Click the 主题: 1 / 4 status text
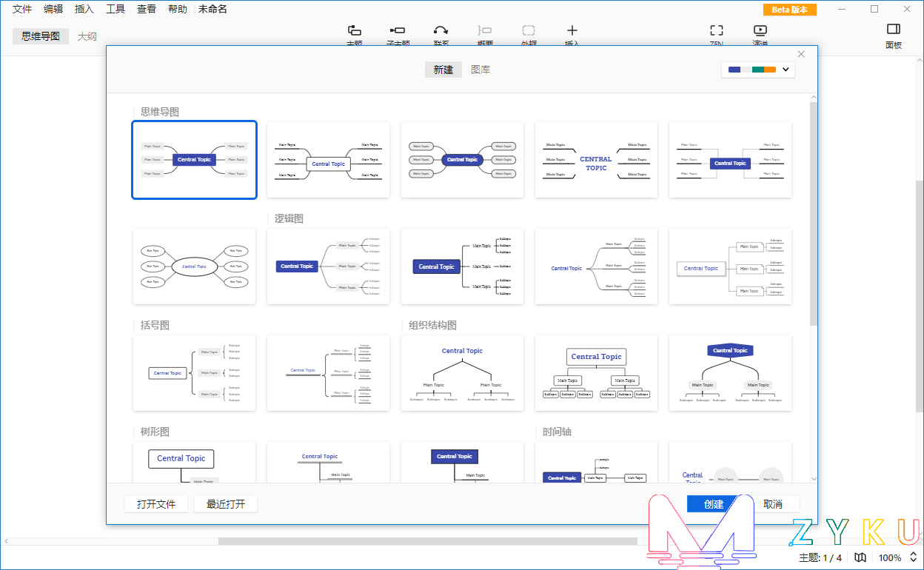 [820, 557]
